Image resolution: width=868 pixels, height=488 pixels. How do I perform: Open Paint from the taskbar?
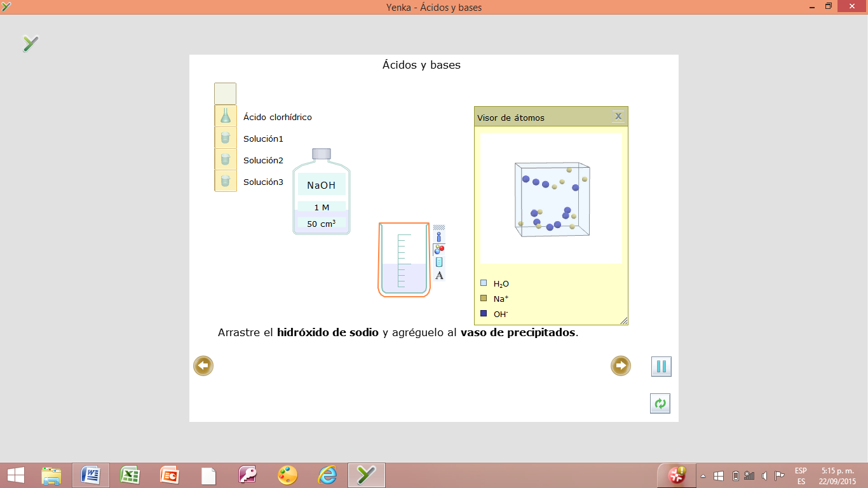pos(288,475)
